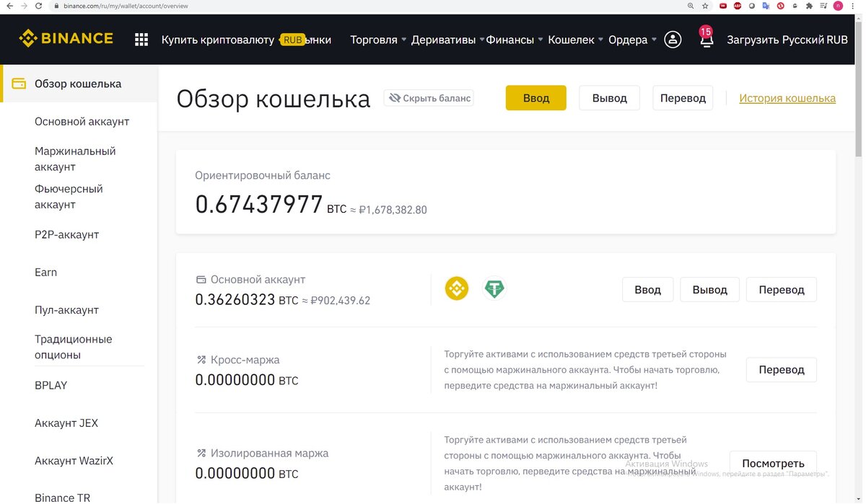Screen dimensions: 866x504
Task: Select Аккаунт WazirX in sidebar
Action: click(74, 460)
